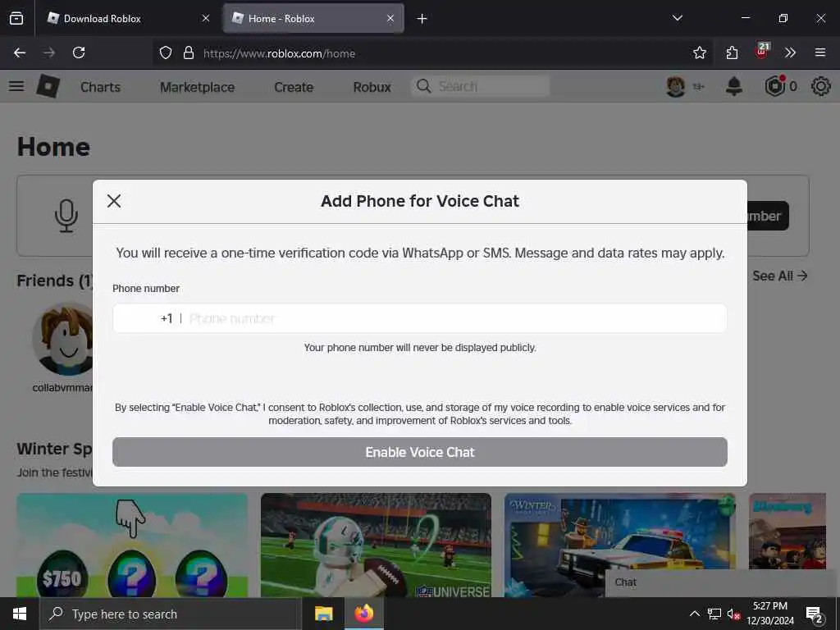
Task: Open Firefox View icon
Action: 16,19
